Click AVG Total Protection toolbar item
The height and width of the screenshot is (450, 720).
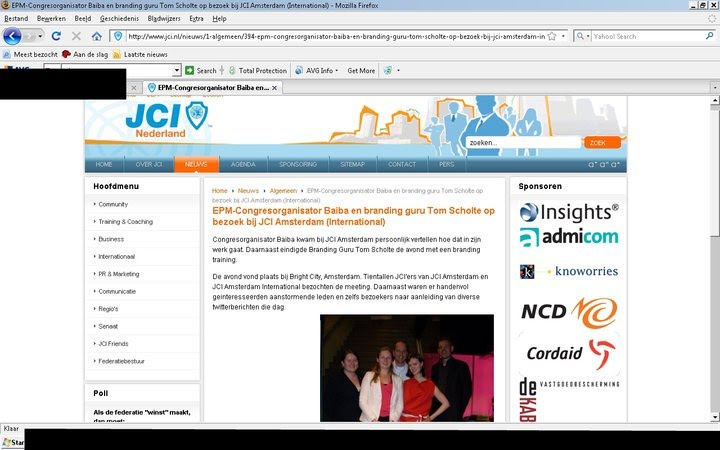pos(258,70)
